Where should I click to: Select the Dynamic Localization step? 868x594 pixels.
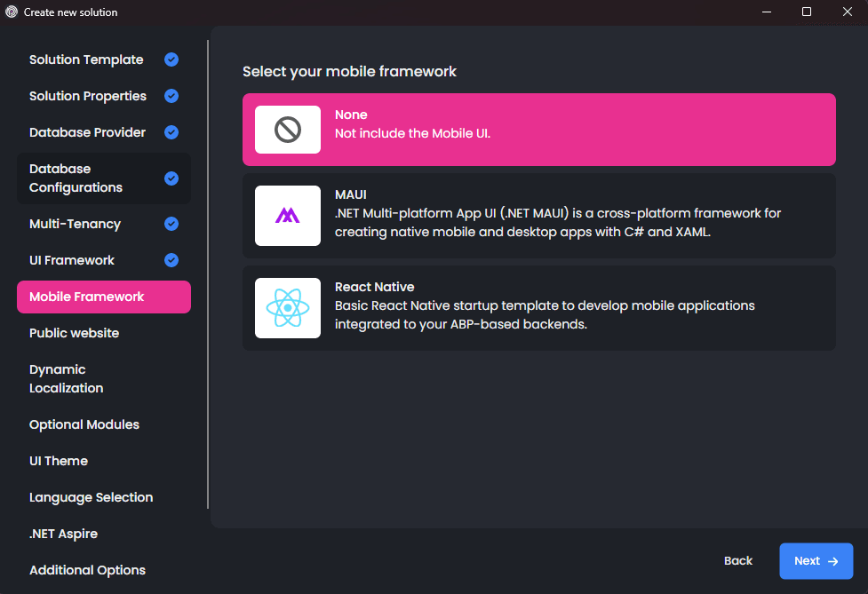67,378
